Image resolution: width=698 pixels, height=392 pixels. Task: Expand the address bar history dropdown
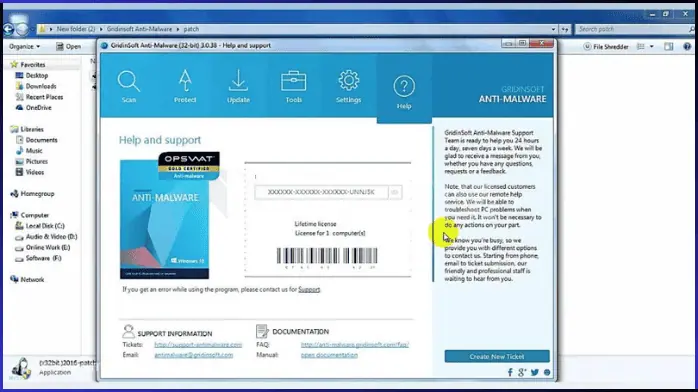(x=553, y=29)
